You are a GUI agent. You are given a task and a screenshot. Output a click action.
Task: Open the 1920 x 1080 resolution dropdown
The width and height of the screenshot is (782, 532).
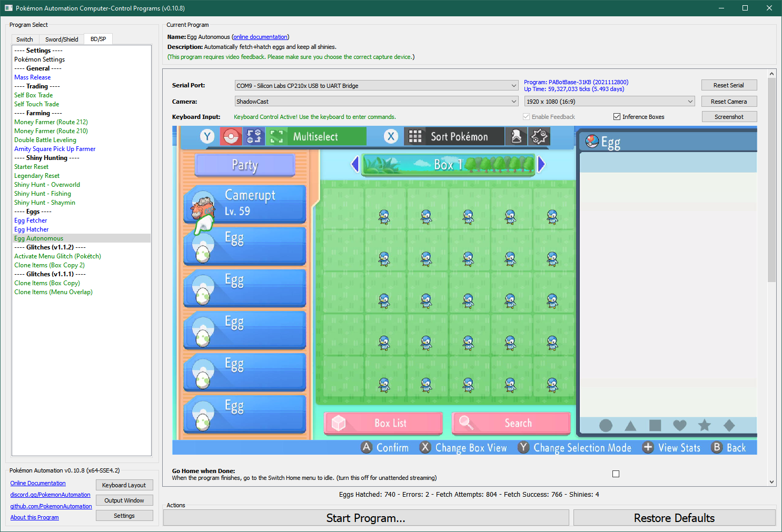click(x=609, y=102)
